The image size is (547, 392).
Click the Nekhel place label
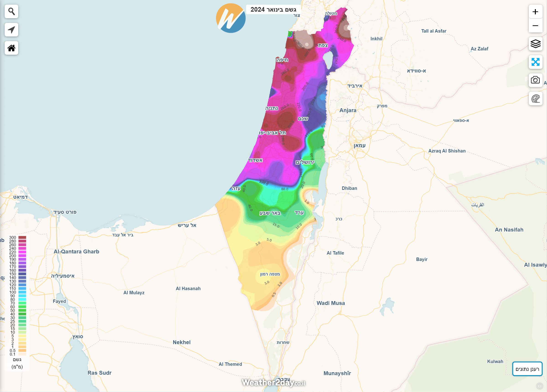point(182,342)
